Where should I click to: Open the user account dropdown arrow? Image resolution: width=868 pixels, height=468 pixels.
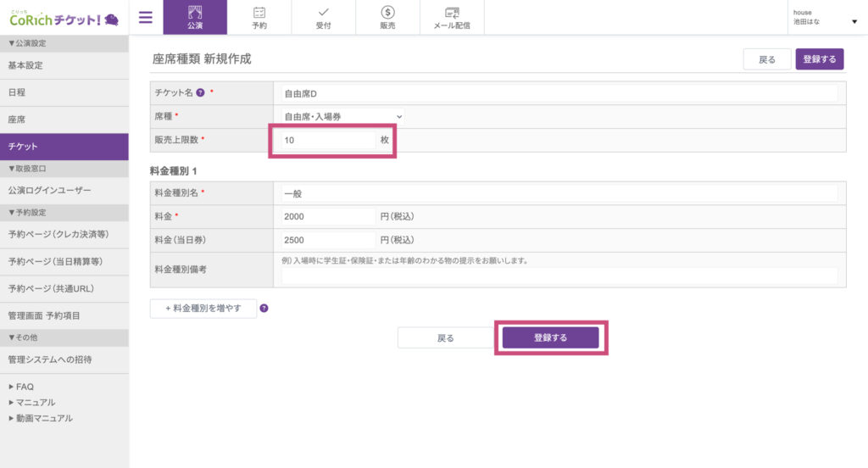coord(854,22)
